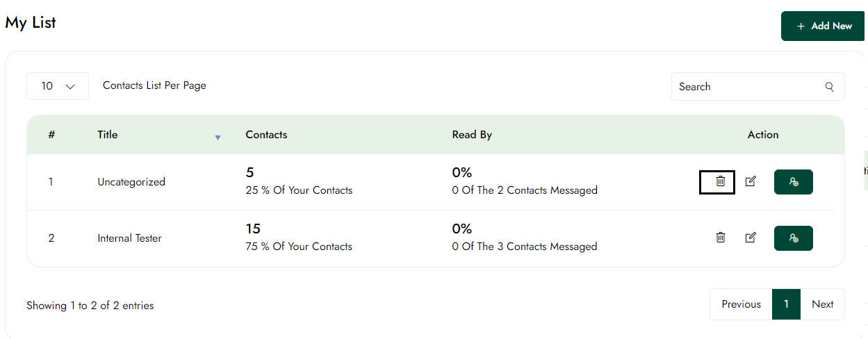This screenshot has height=339, width=868.
Task: Click the # column header
Action: 51,135
